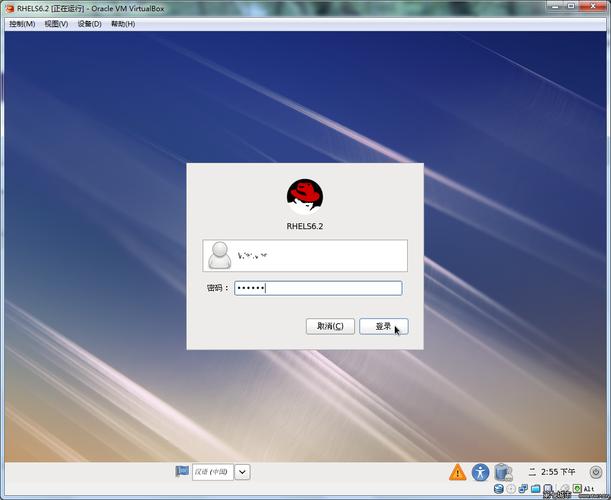611x500 pixels.
Task: Click the blue keyboard layout flag icon
Action: tap(182, 472)
